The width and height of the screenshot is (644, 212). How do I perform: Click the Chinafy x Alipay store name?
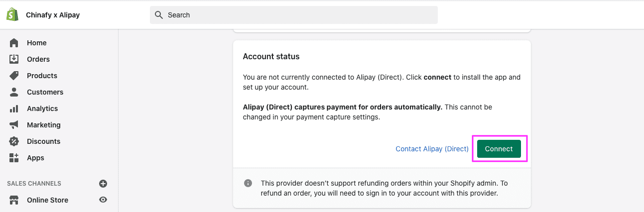[53, 15]
